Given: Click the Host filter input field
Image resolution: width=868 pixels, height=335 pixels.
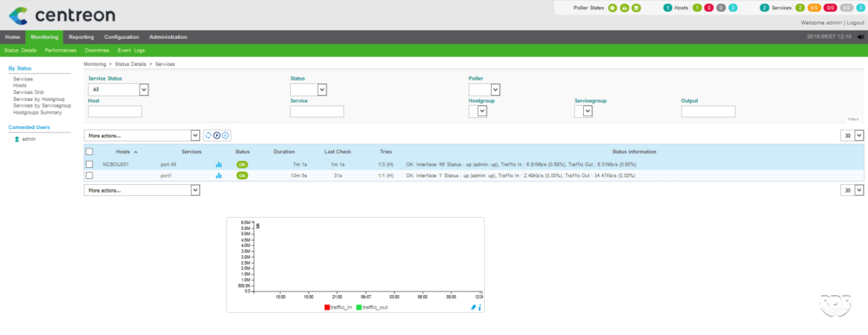Looking at the screenshot, I should 115,111.
